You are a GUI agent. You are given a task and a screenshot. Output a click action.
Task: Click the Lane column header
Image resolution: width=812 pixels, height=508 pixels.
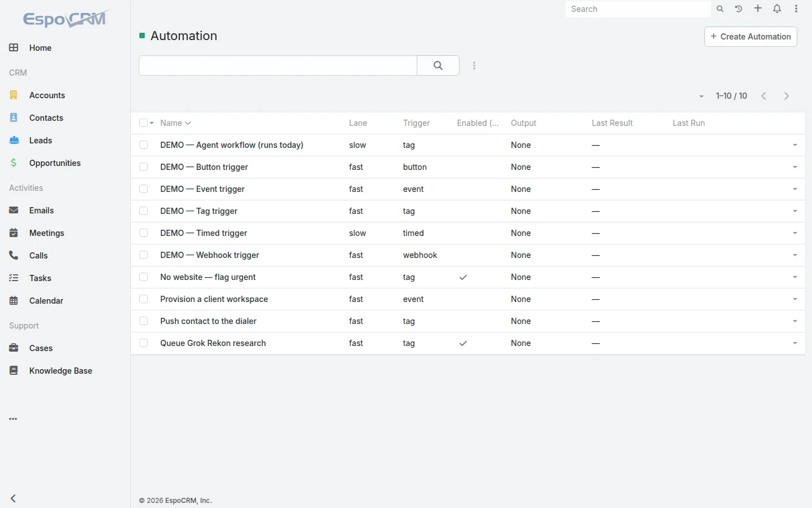point(358,123)
